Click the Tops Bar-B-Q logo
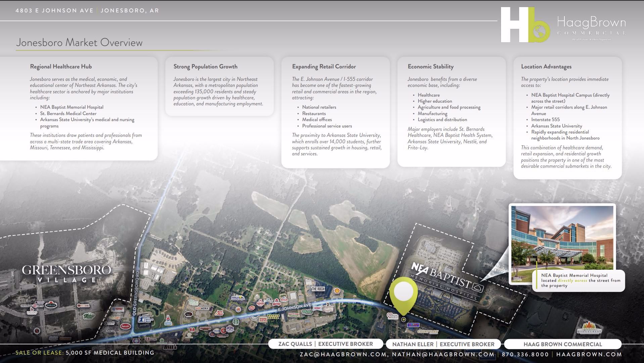The width and height of the screenshot is (644, 363). pyautogui.click(x=263, y=320)
